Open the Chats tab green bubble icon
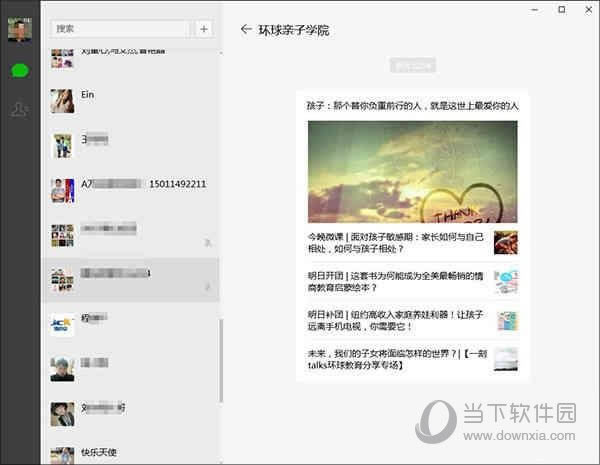 tap(19, 70)
